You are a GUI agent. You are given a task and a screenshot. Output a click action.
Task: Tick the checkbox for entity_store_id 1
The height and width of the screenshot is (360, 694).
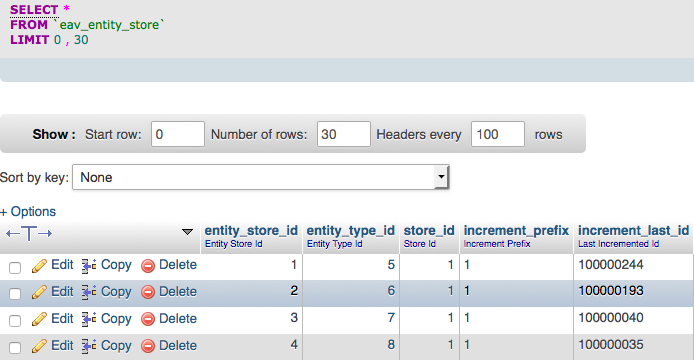coord(15,267)
